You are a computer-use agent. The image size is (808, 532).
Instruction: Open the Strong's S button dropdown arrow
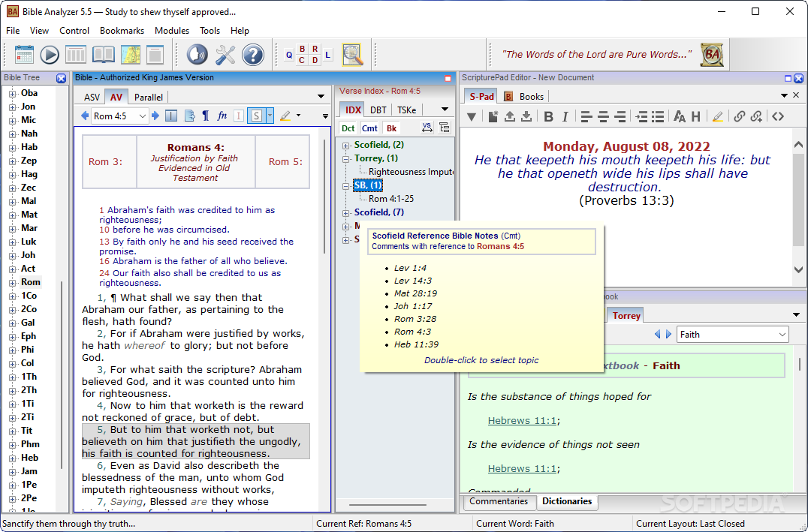270,116
